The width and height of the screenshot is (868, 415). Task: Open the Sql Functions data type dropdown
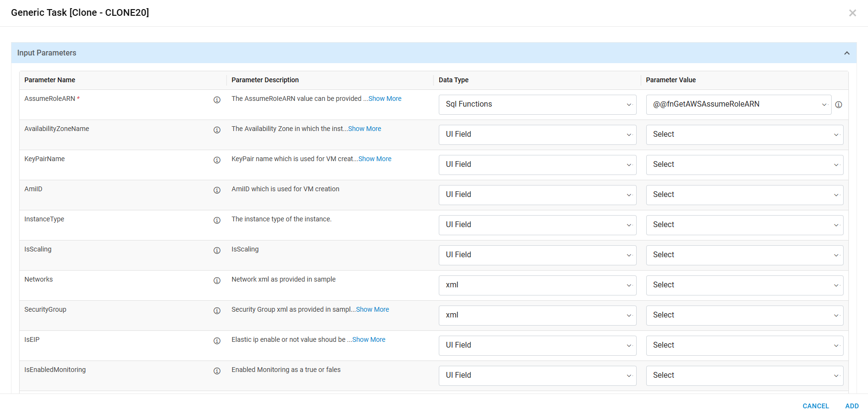(537, 105)
